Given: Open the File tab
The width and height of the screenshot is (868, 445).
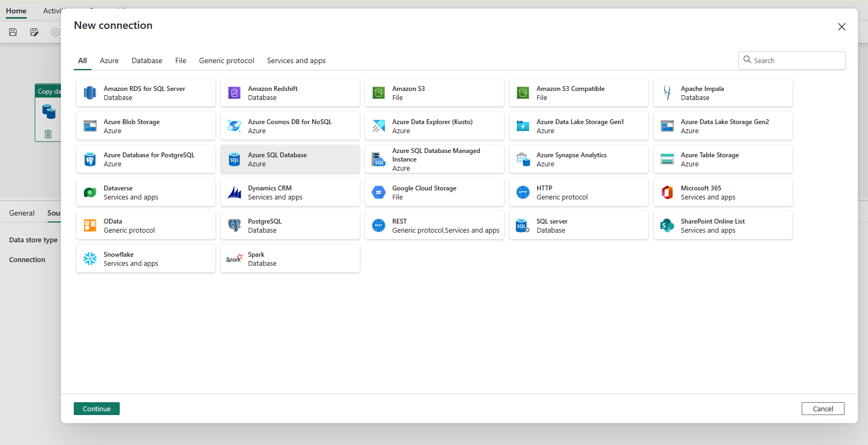Looking at the screenshot, I should point(181,60).
